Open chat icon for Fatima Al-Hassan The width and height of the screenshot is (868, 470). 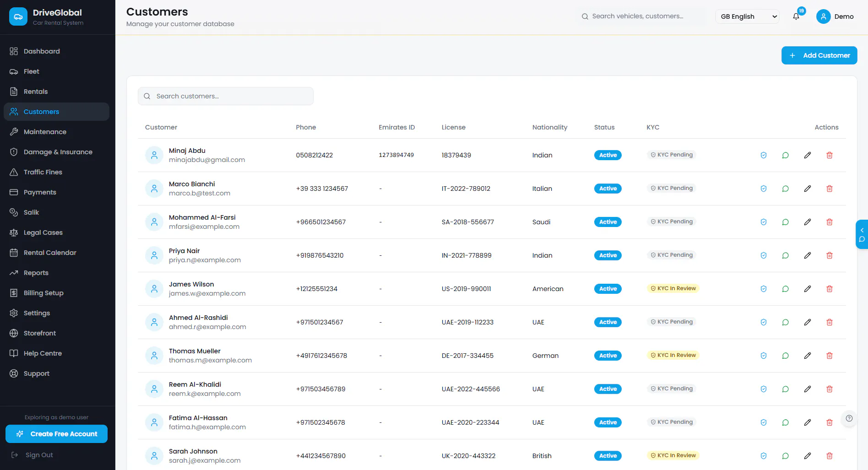tap(785, 422)
